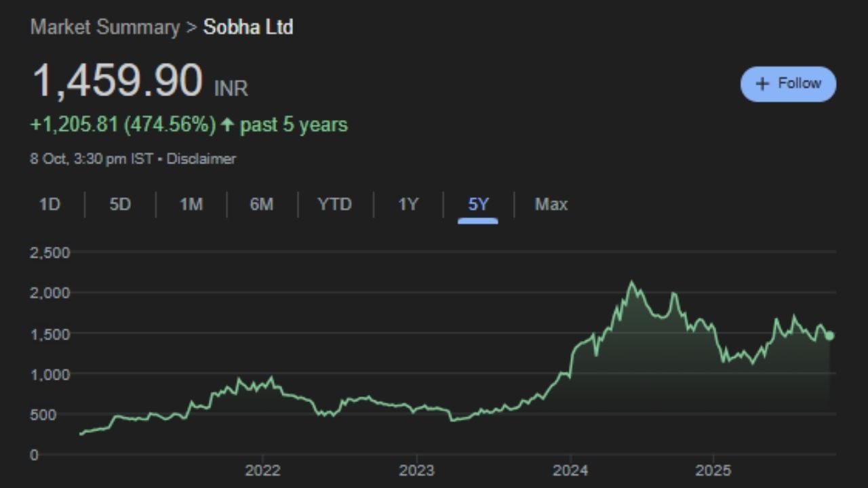Switch to the 1D time range tab
The width and height of the screenshot is (868, 488).
tap(50, 204)
